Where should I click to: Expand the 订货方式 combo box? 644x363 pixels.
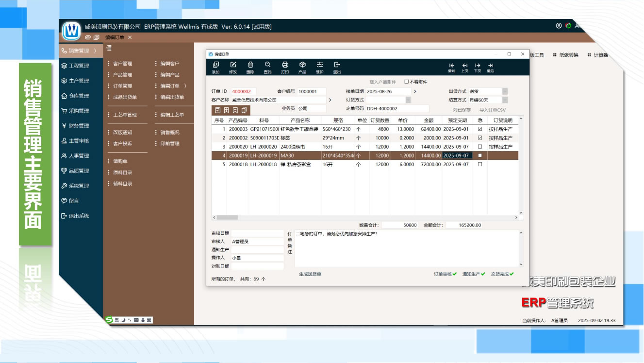[408, 100]
